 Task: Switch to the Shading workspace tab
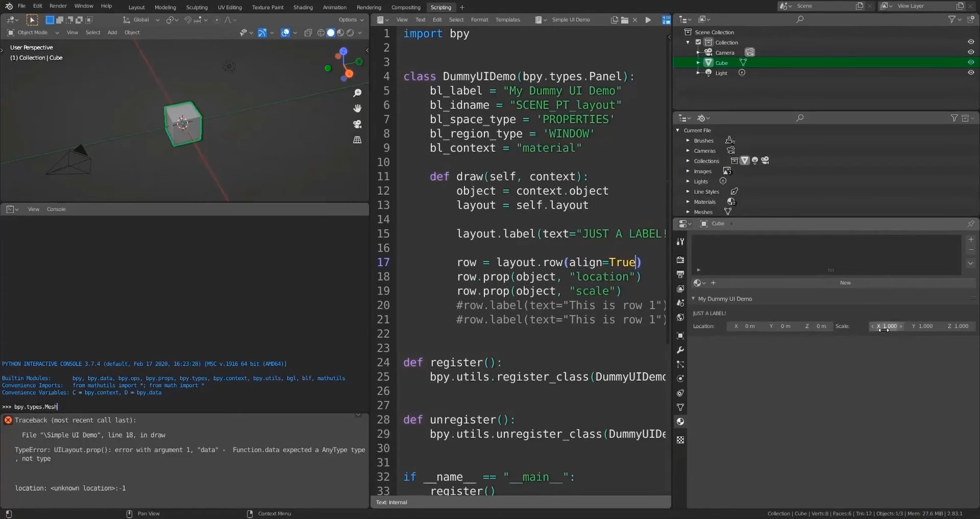(303, 7)
